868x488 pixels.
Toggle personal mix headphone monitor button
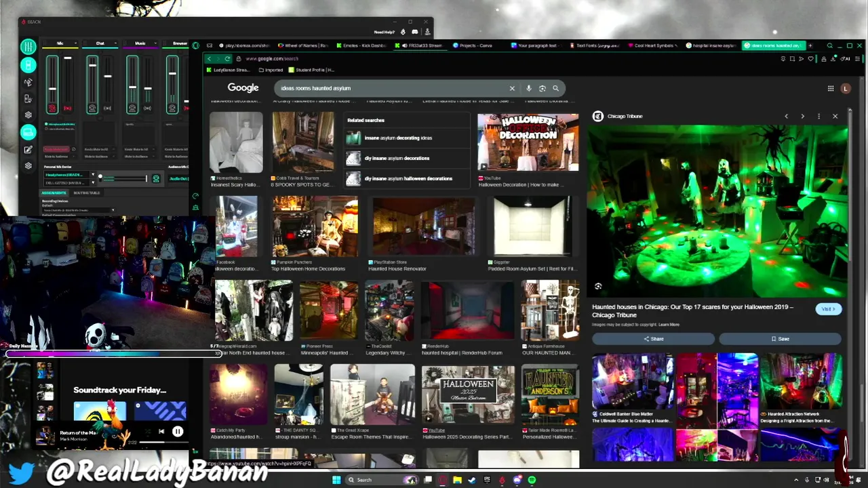156,178
